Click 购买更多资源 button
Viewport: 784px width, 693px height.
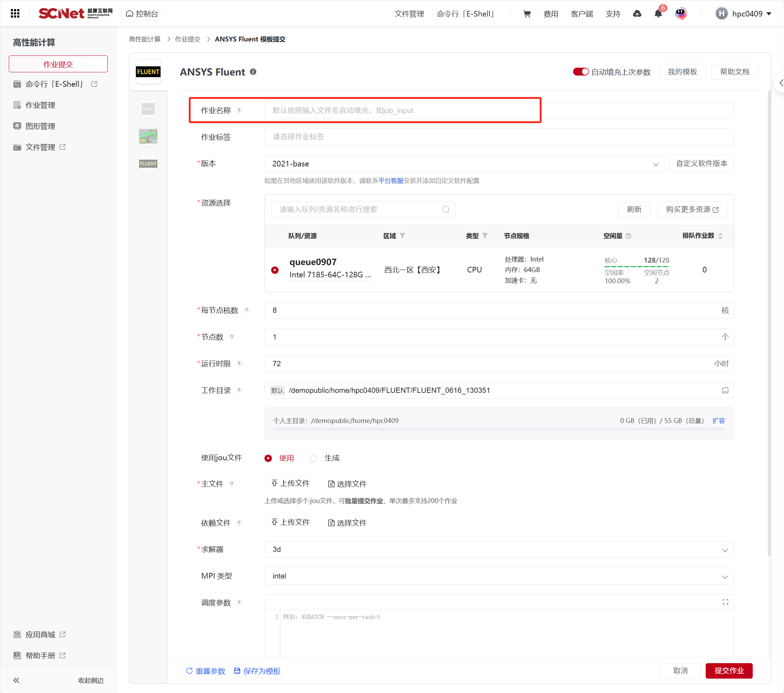pos(692,209)
